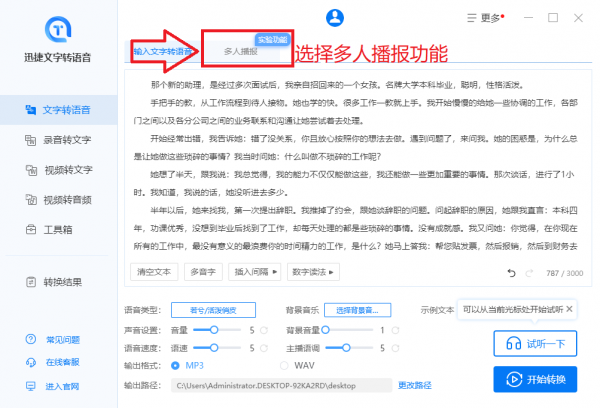Click the 文字转语音 sidebar icon
Image resolution: width=600 pixels, height=408 pixels.
[31, 110]
